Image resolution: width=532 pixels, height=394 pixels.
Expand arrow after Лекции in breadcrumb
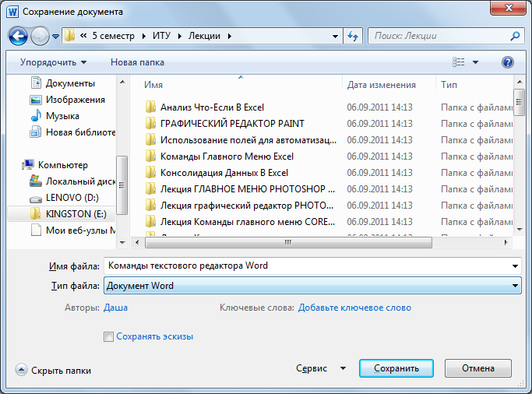pos(230,36)
